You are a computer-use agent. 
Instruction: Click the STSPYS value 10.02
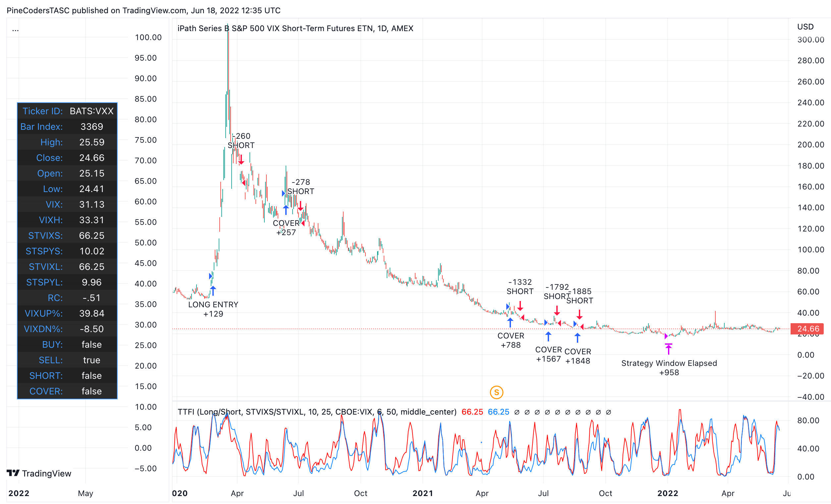(x=91, y=251)
